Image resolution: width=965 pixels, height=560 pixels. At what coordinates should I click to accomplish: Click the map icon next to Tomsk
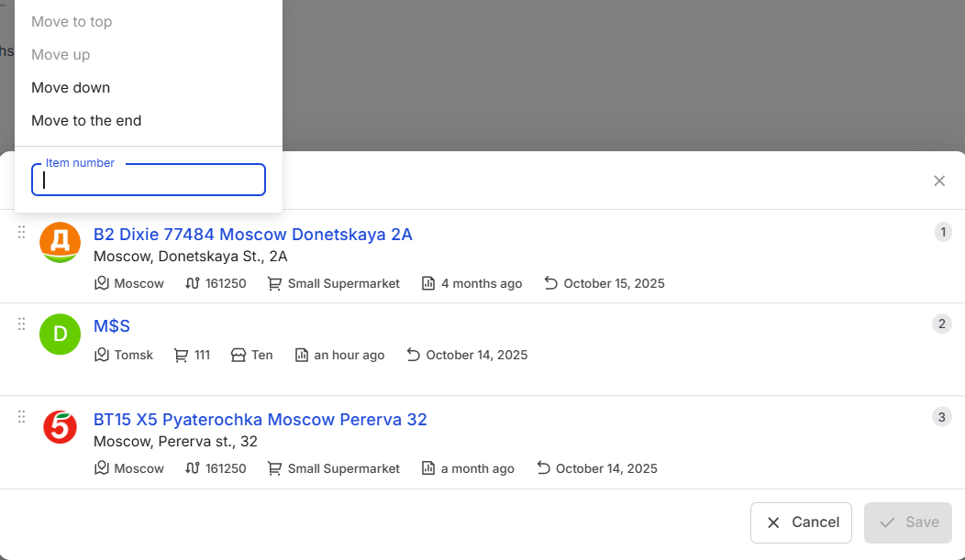pyautogui.click(x=102, y=355)
